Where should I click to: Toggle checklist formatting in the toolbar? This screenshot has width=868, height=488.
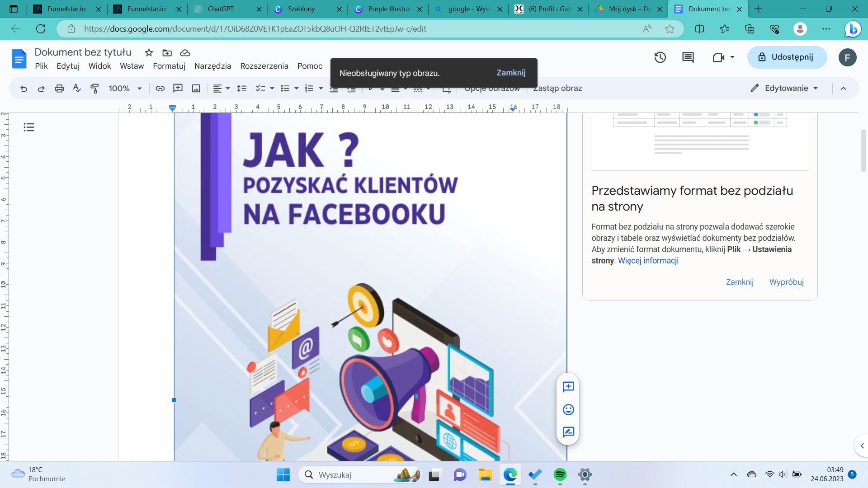[x=260, y=88]
